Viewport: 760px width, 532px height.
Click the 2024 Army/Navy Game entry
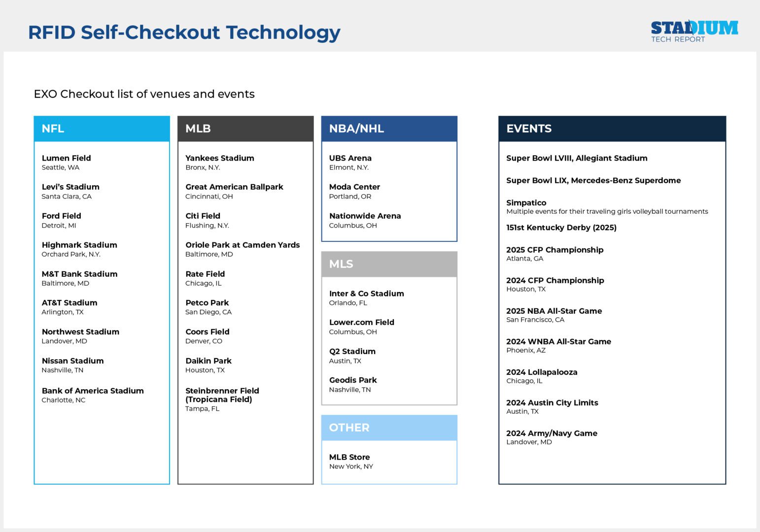[x=551, y=433]
